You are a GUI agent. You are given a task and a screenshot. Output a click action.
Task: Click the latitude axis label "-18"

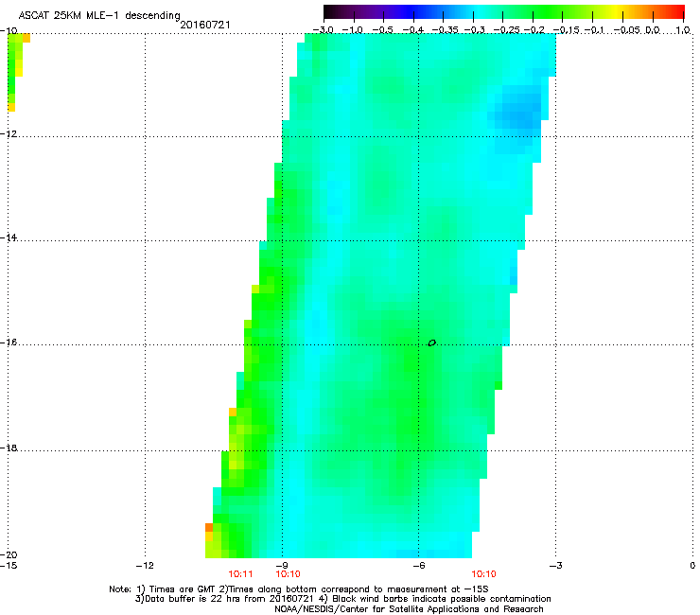(x=9, y=448)
